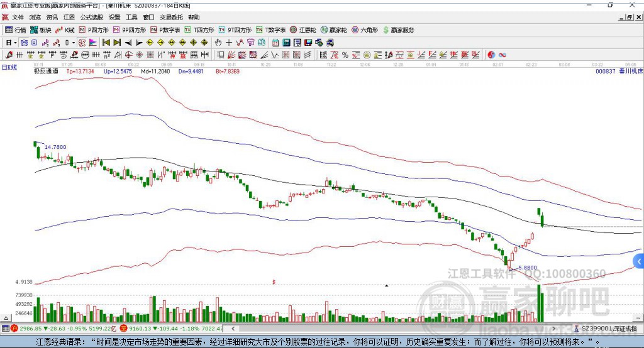Image resolution: width=644 pixels, height=348 pixels.
Task: Open the calculator icon
Action: (286, 43)
